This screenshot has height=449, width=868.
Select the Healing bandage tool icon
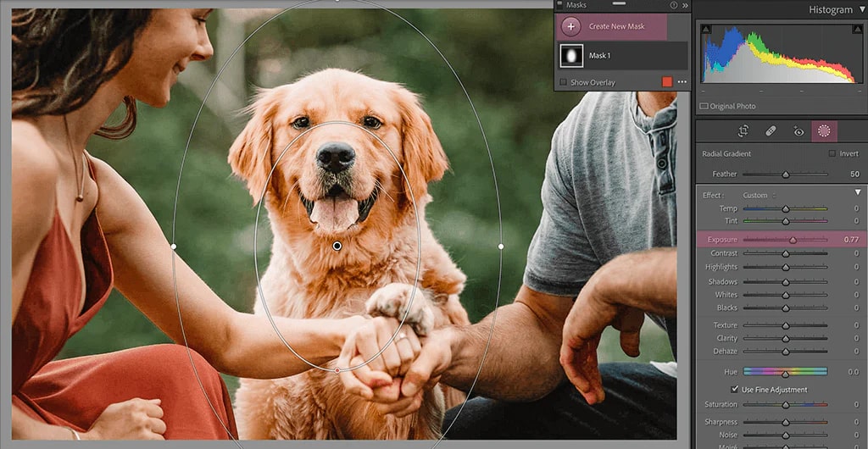tap(771, 131)
